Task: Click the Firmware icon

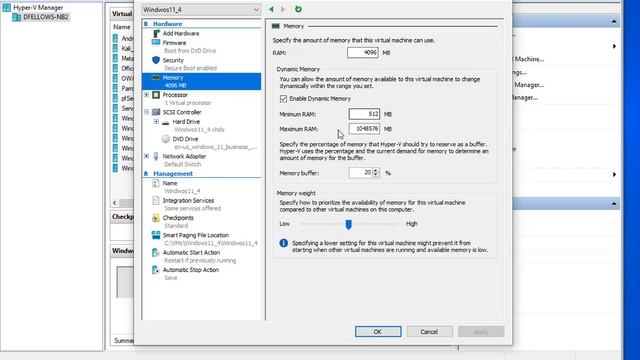Action: pos(156,42)
